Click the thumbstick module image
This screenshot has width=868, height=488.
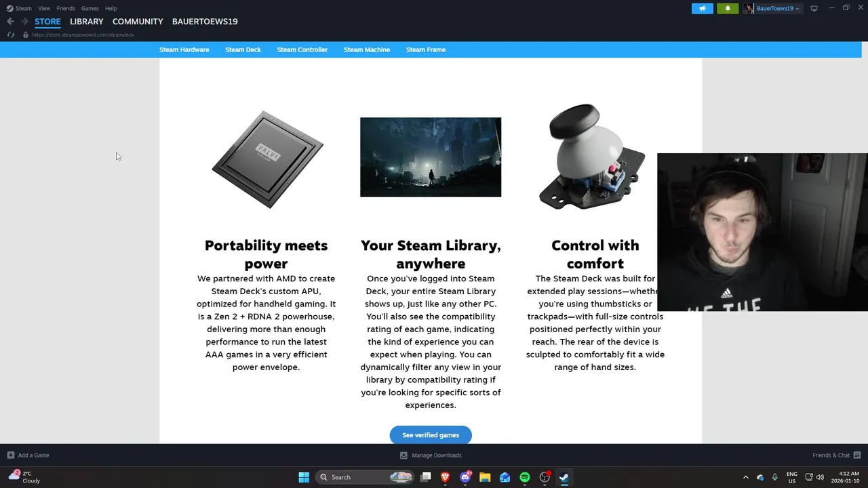pyautogui.click(x=592, y=157)
